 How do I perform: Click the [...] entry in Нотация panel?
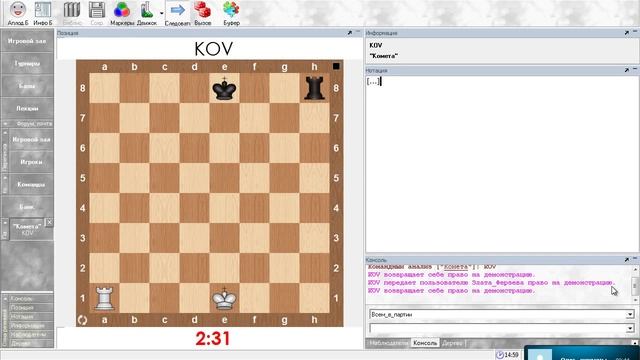373,81
